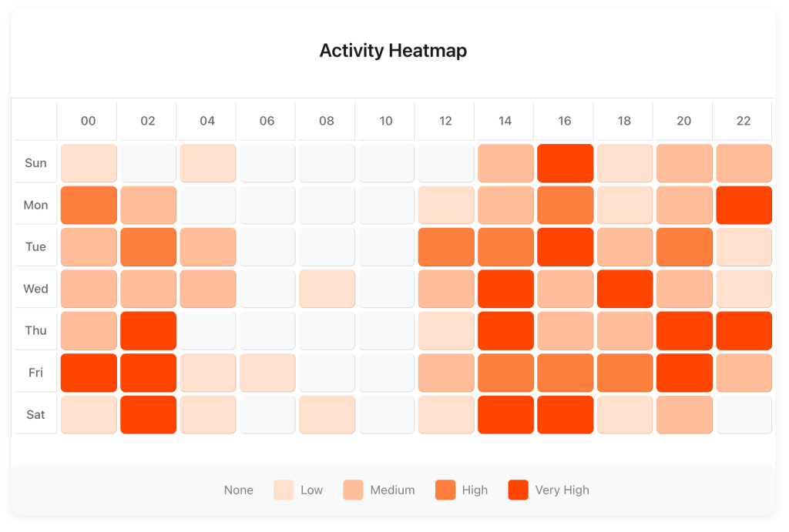Screen dimensions: 789x532
Task: Click the High legend swatch
Action: pos(445,490)
